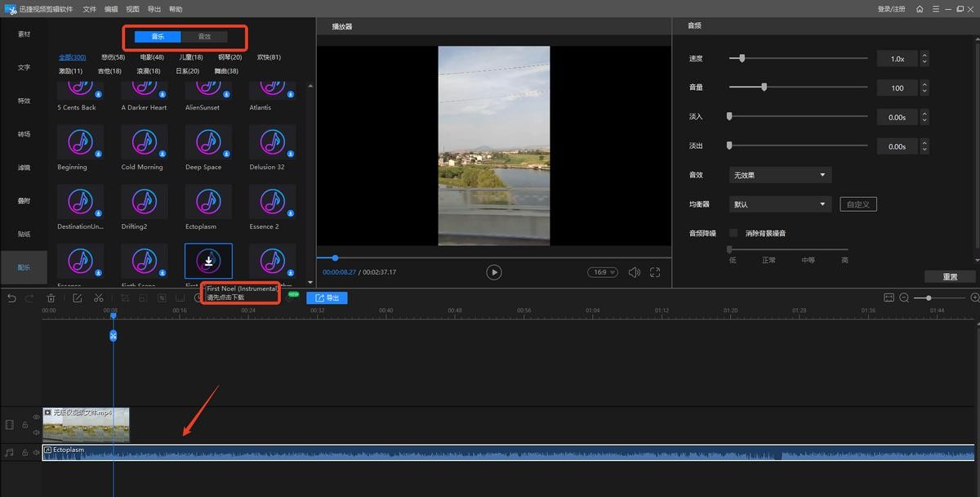Click the 音量 volume slider handle
980x497 pixels.
point(764,87)
